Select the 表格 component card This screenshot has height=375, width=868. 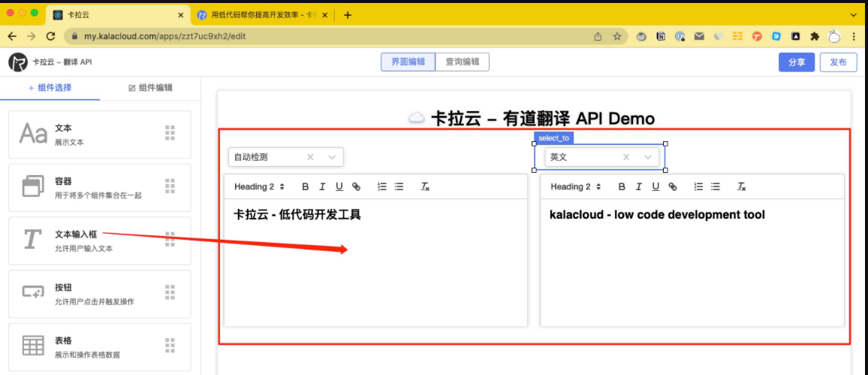[x=100, y=346]
